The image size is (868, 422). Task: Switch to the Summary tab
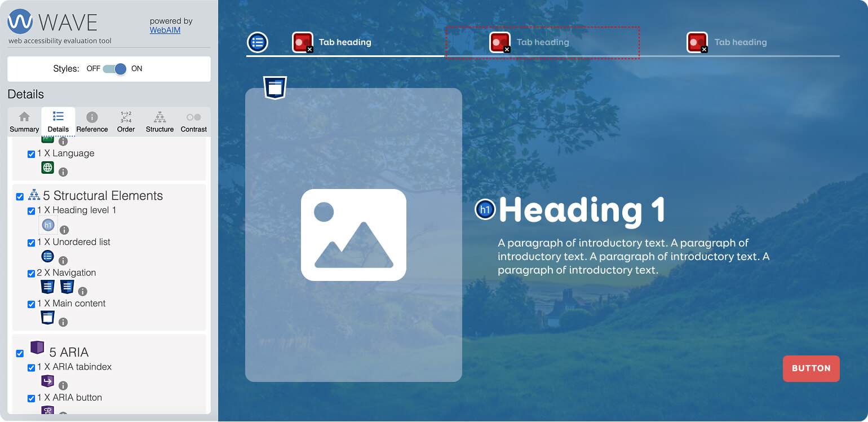pyautogui.click(x=24, y=122)
